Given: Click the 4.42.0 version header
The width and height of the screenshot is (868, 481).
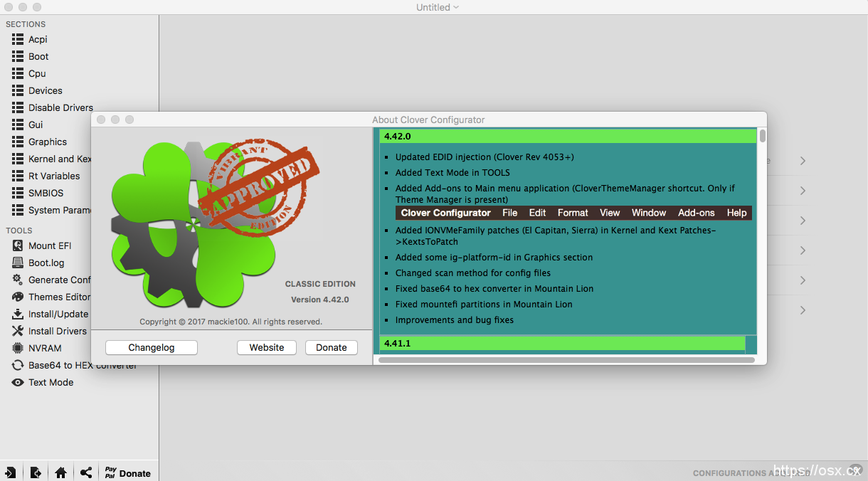Looking at the screenshot, I should 568,136.
